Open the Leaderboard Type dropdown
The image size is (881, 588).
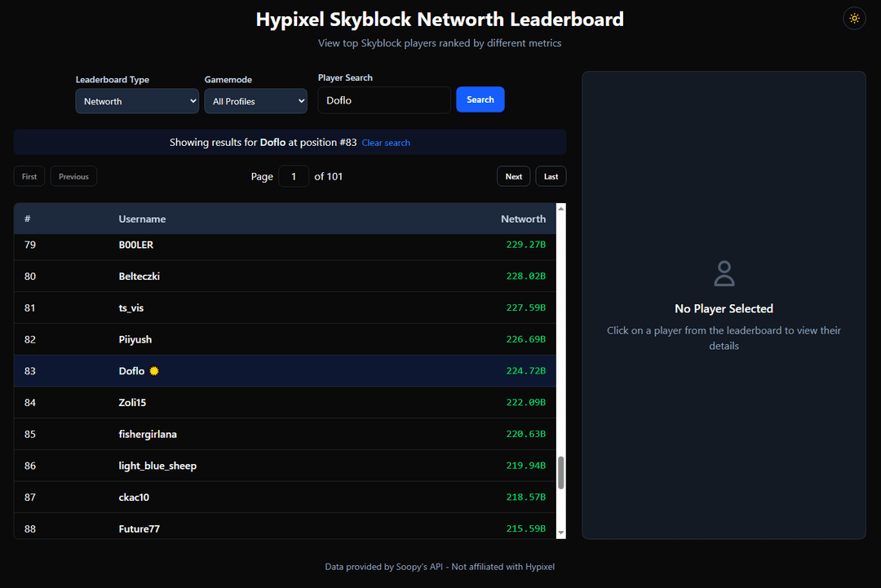tap(137, 101)
